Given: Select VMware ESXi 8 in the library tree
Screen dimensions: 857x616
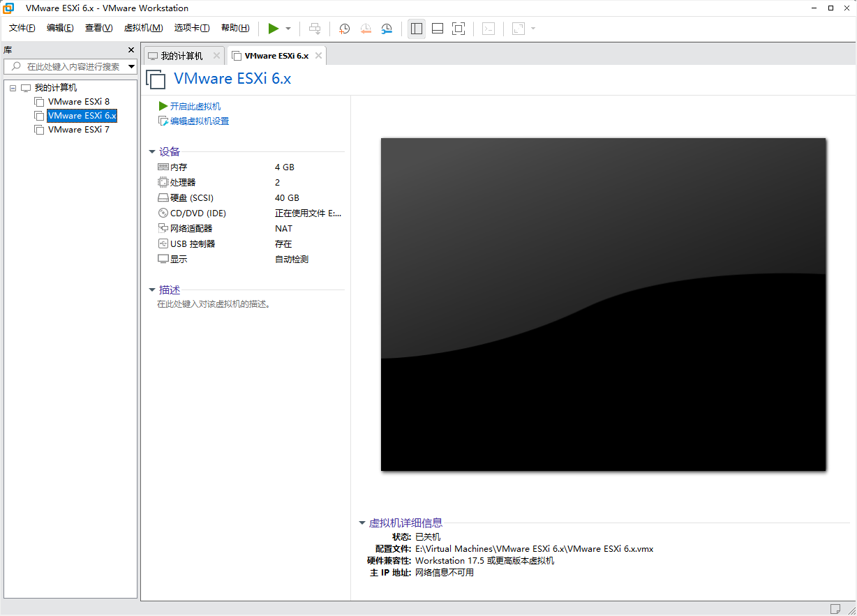Looking at the screenshot, I should (x=79, y=101).
